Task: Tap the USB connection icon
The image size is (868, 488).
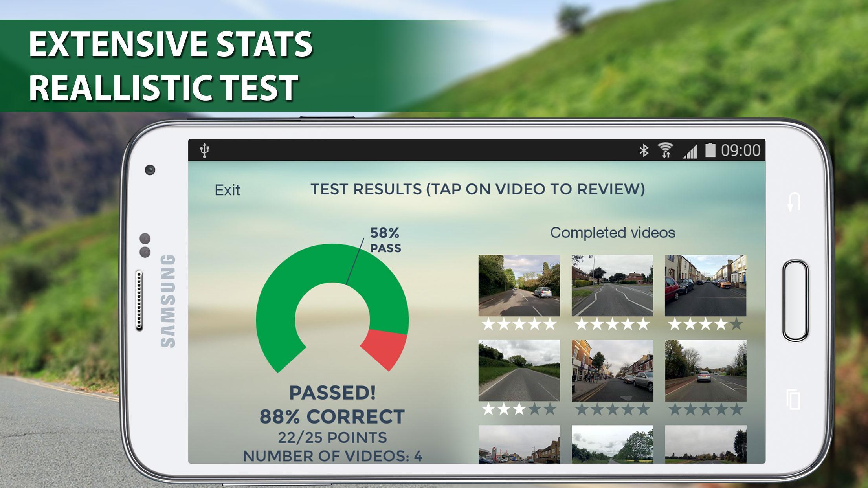Action: [x=204, y=150]
